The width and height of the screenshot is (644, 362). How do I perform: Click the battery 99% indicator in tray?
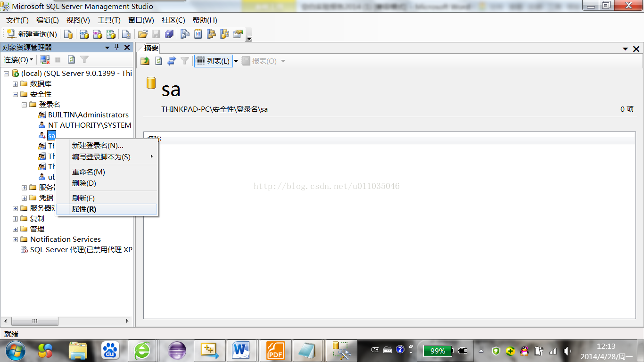[x=438, y=351]
